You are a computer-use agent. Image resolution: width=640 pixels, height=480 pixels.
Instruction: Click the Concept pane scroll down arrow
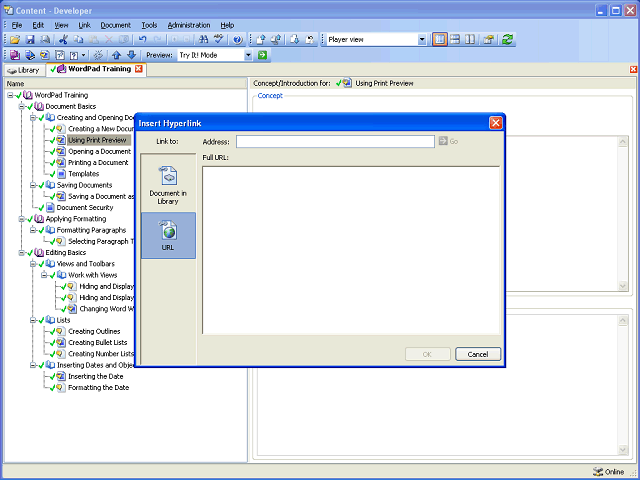(622, 286)
